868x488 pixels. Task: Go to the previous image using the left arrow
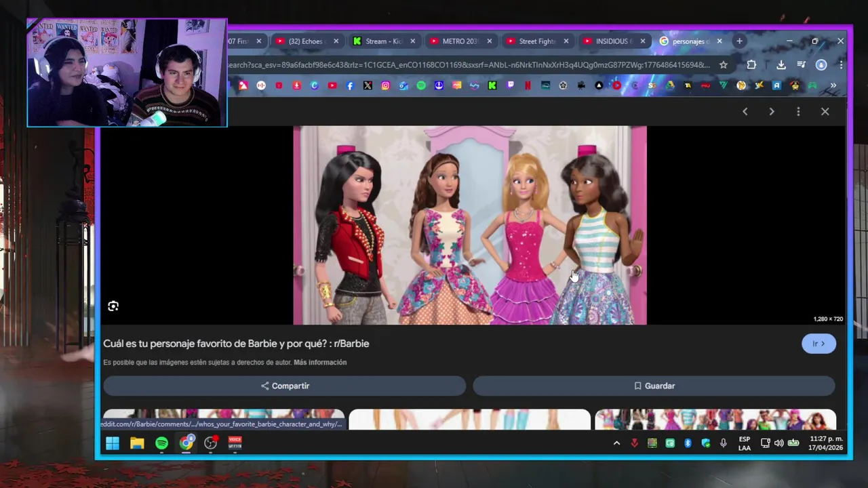click(x=745, y=111)
